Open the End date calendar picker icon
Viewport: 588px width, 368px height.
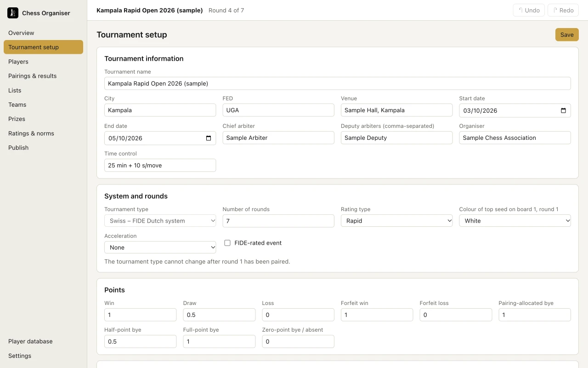209,138
